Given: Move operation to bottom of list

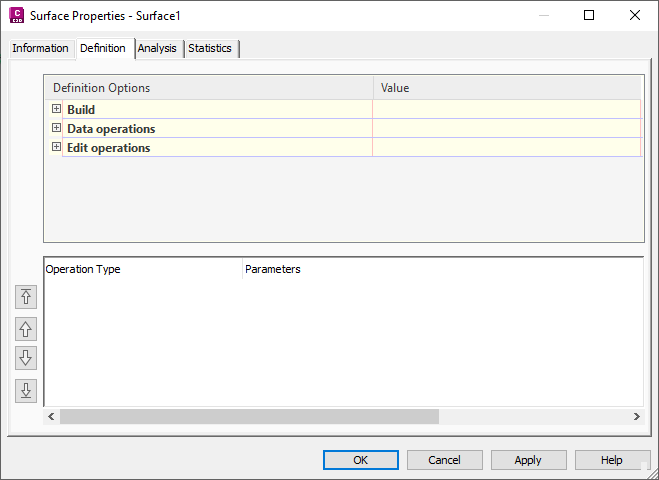Looking at the screenshot, I should (x=26, y=391).
